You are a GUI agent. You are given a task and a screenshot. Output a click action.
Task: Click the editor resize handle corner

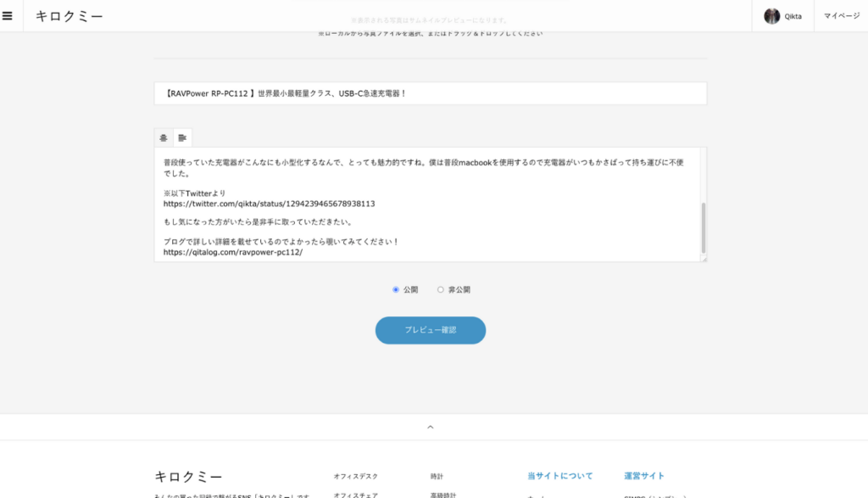click(x=704, y=259)
